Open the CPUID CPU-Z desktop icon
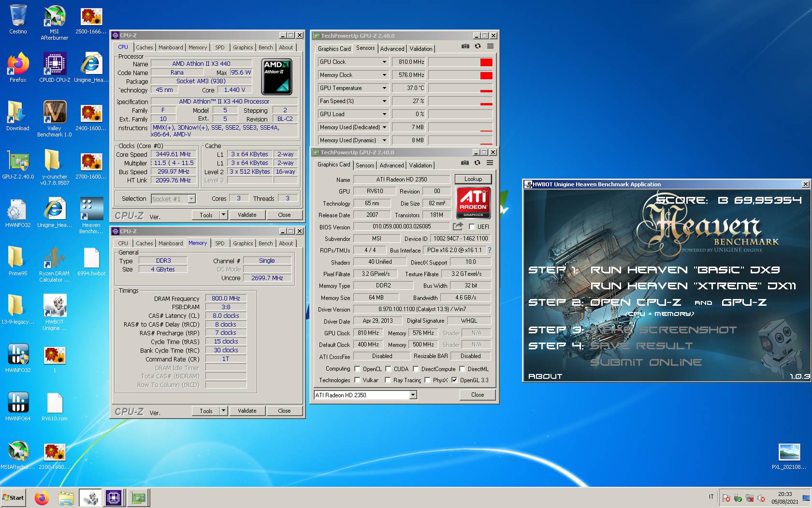This screenshot has width=812, height=508. 55,68
